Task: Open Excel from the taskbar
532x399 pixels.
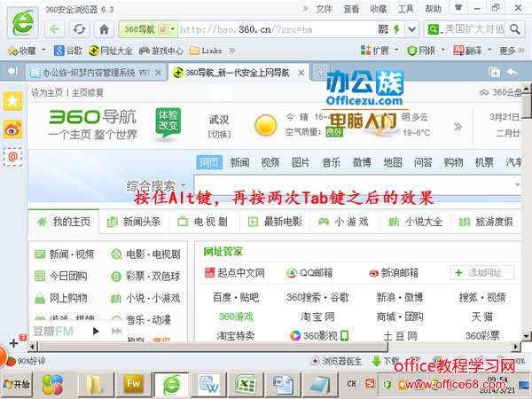Action: (x=246, y=385)
